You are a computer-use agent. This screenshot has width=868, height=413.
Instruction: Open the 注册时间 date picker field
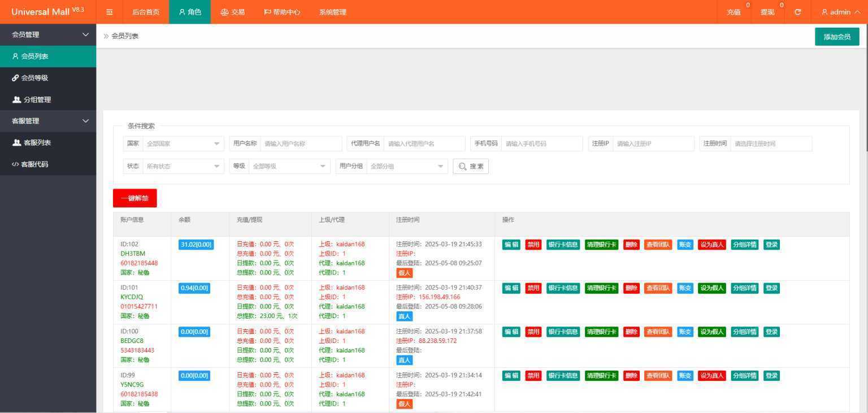pyautogui.click(x=771, y=144)
